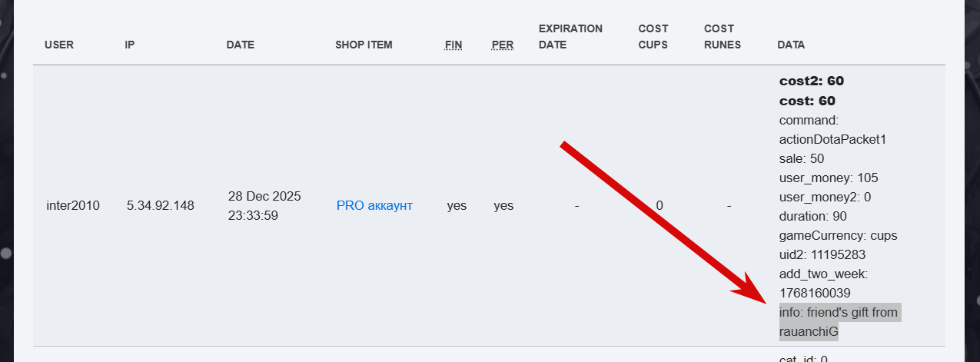980x362 pixels.
Task: Click the DATA column header
Action: pyautogui.click(x=791, y=45)
